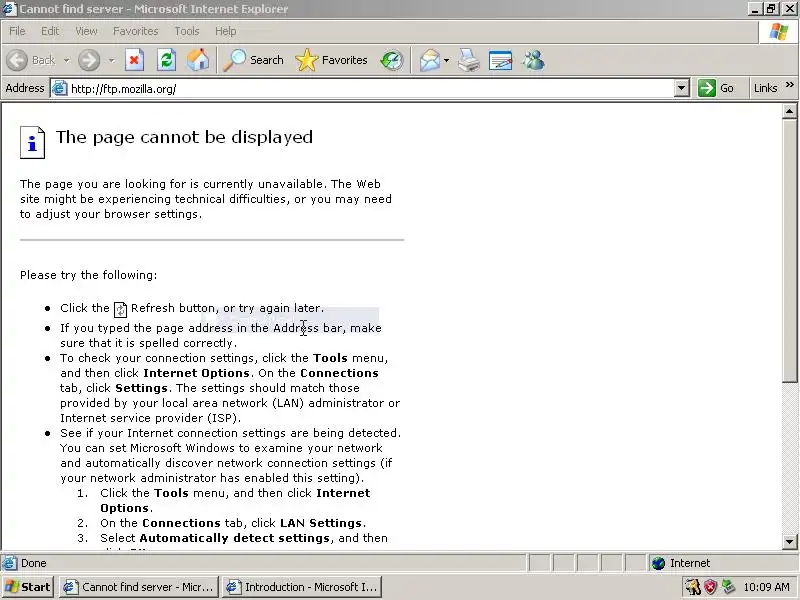Click the scrollbar down arrow

[789, 542]
